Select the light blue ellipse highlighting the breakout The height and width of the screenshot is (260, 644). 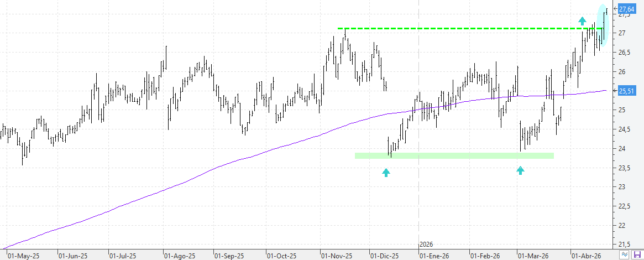point(604,25)
